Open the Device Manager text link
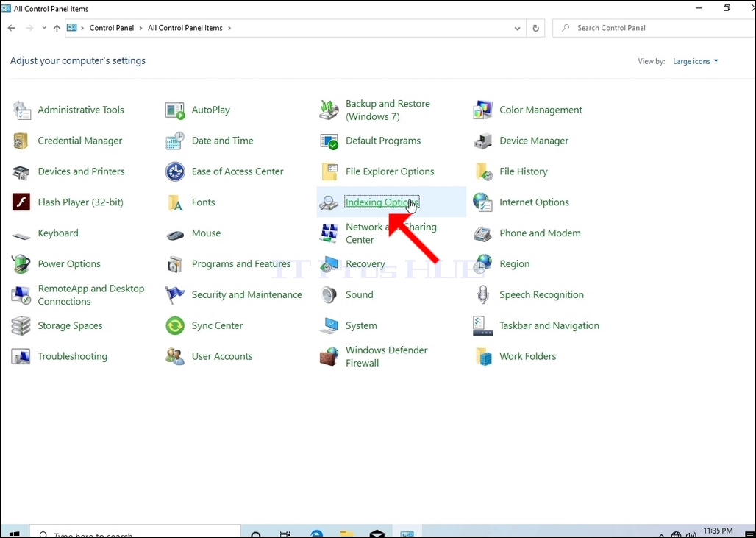The width and height of the screenshot is (756, 538). click(534, 141)
